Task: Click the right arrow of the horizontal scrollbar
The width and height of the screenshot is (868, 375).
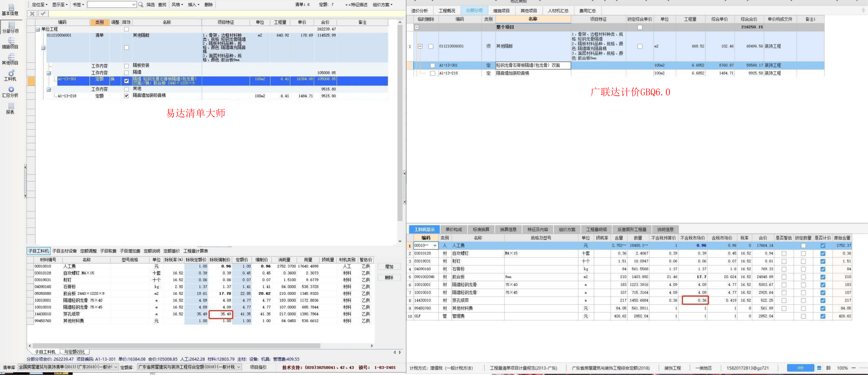Action: pyautogui.click(x=372, y=346)
